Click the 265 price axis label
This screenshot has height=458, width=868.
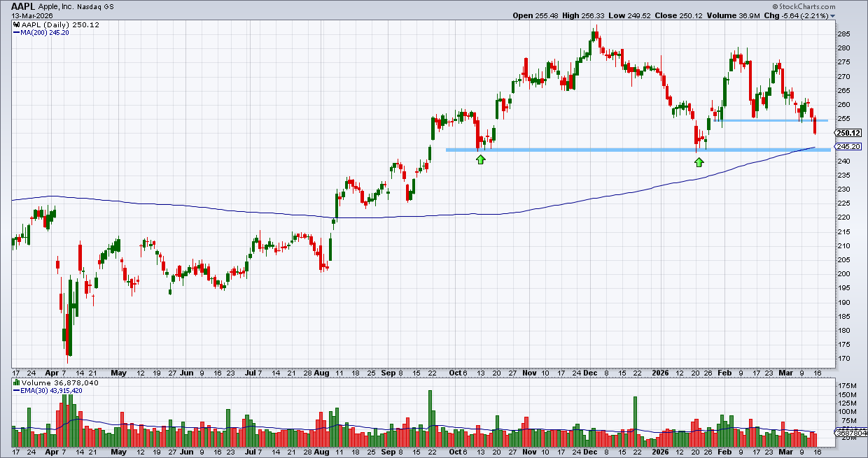point(843,90)
